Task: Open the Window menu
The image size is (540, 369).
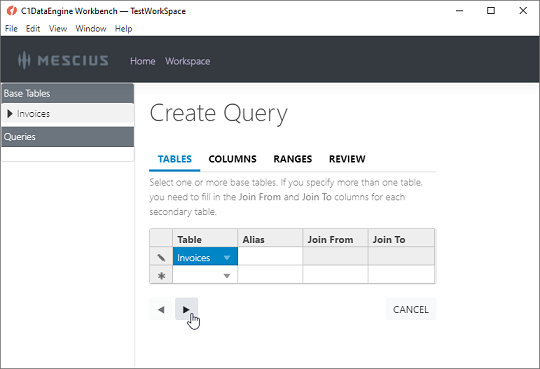Action: [x=91, y=29]
